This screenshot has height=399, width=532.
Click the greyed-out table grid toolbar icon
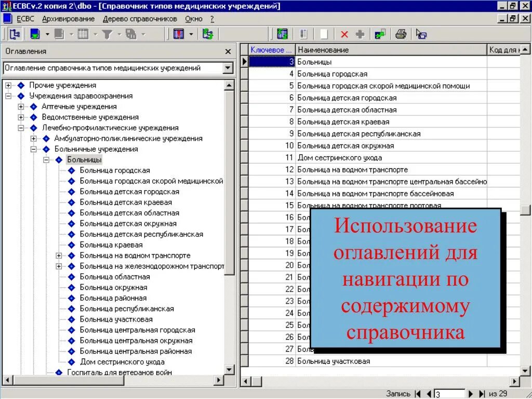coord(83,34)
